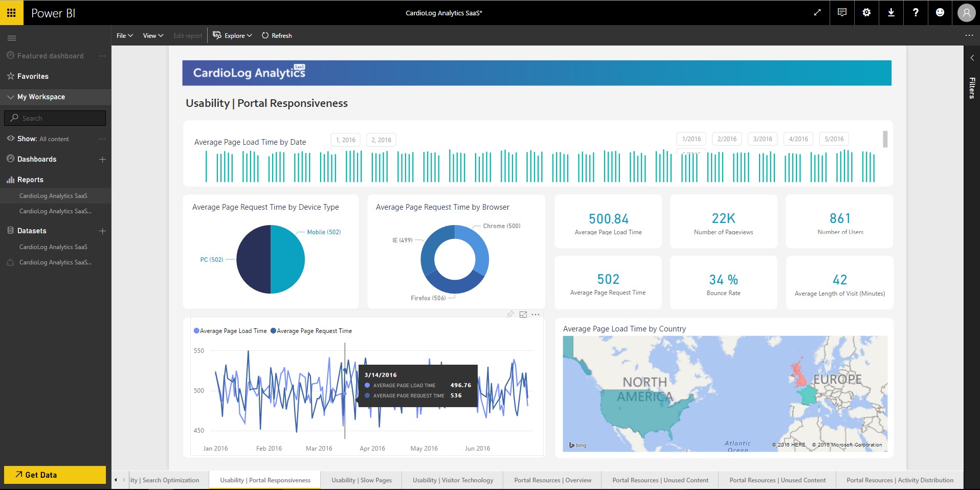Open the notifications chat icon

click(842, 13)
